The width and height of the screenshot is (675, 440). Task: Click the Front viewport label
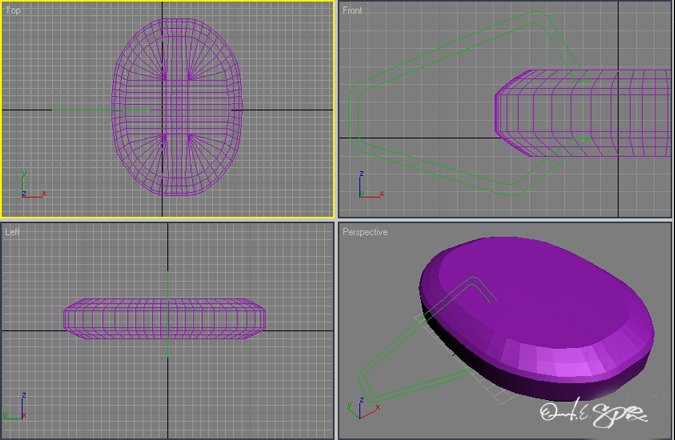click(353, 11)
